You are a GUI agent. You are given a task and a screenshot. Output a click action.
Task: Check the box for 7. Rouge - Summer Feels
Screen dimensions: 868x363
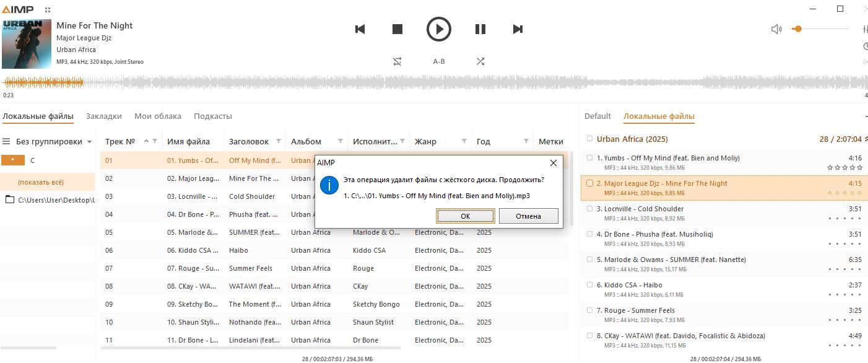tap(590, 310)
